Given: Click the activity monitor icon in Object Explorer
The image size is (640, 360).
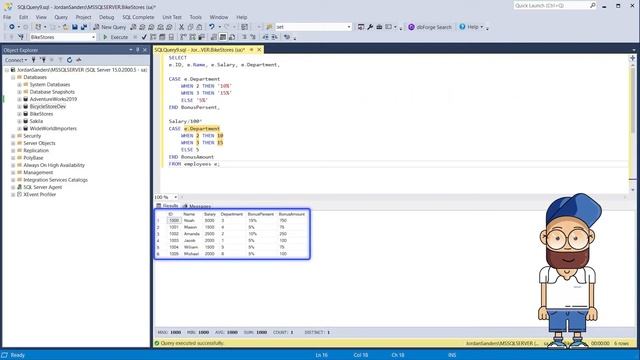Looking at the screenshot, I should click(x=79, y=60).
